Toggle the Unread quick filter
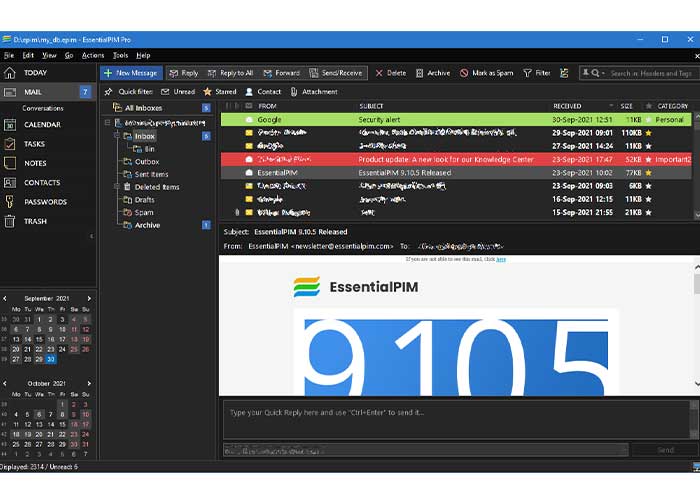This screenshot has height=500, width=700. tap(178, 92)
